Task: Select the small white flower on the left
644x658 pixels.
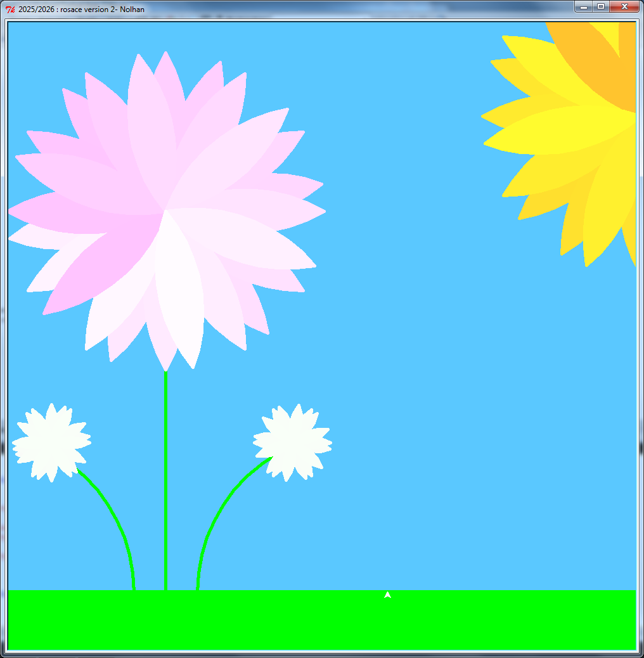Action: coord(51,442)
